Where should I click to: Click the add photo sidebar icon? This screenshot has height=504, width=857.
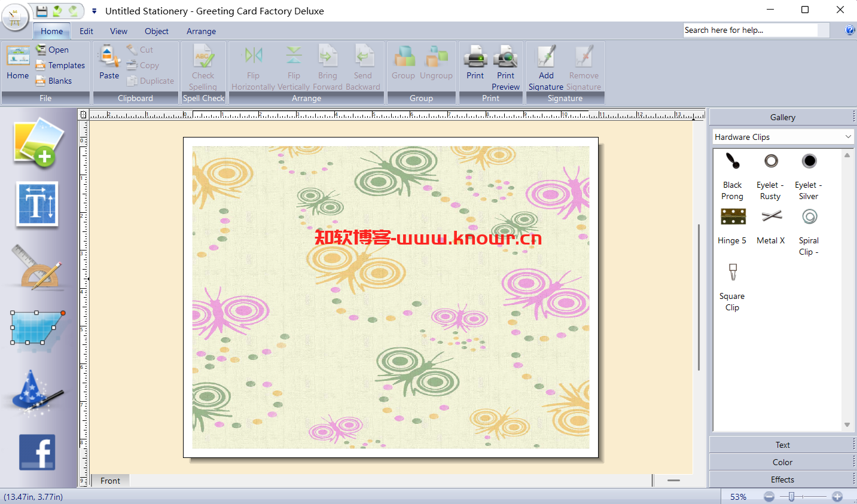(39, 142)
